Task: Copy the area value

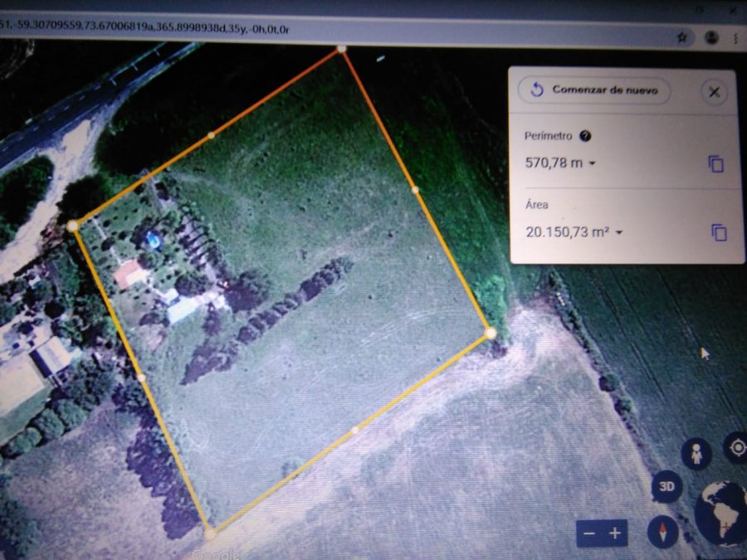Action: [719, 232]
